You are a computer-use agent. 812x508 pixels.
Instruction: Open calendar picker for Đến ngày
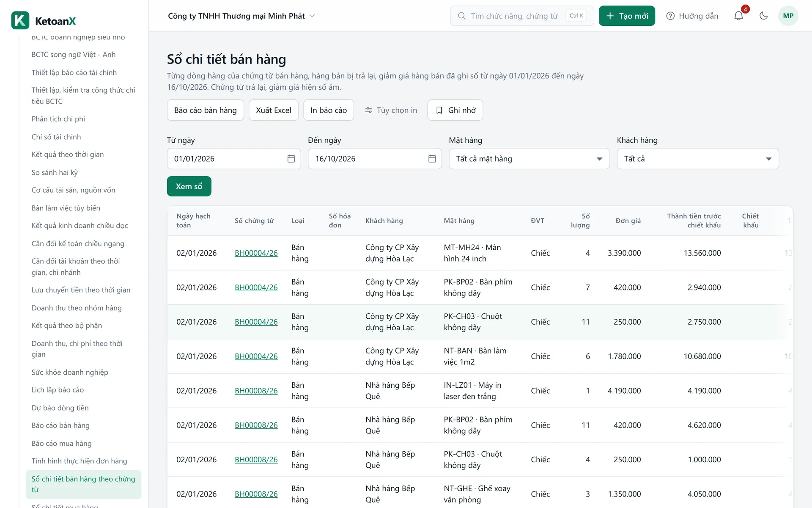click(432, 159)
